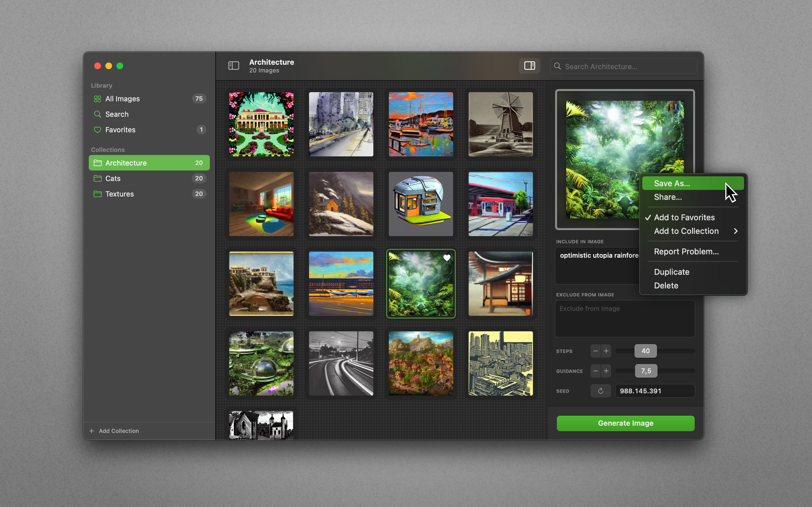Toggle the left sidebar icon
The image size is (812, 507).
pos(233,66)
